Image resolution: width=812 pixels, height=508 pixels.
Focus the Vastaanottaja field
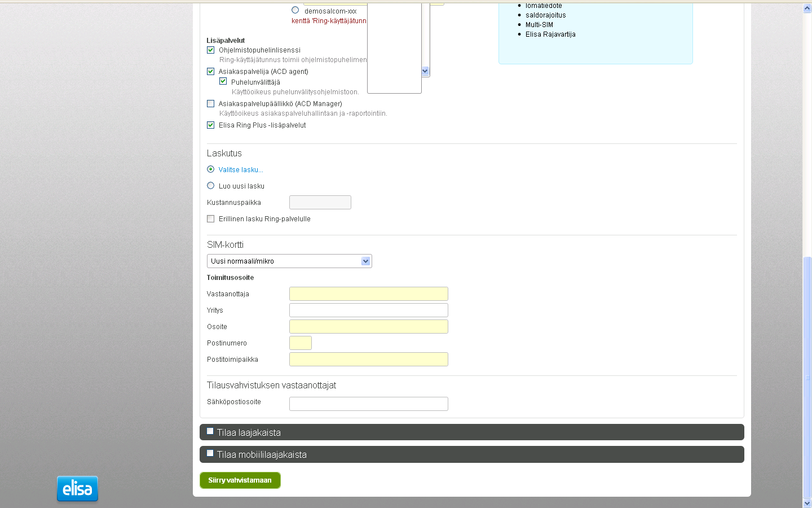[369, 294]
